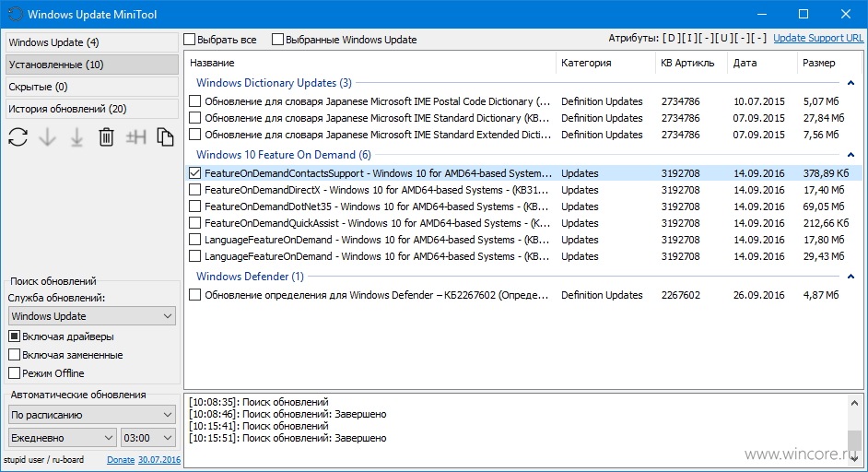Sort by Категория column header
Viewport: 868px width, 472px height.
(605, 64)
